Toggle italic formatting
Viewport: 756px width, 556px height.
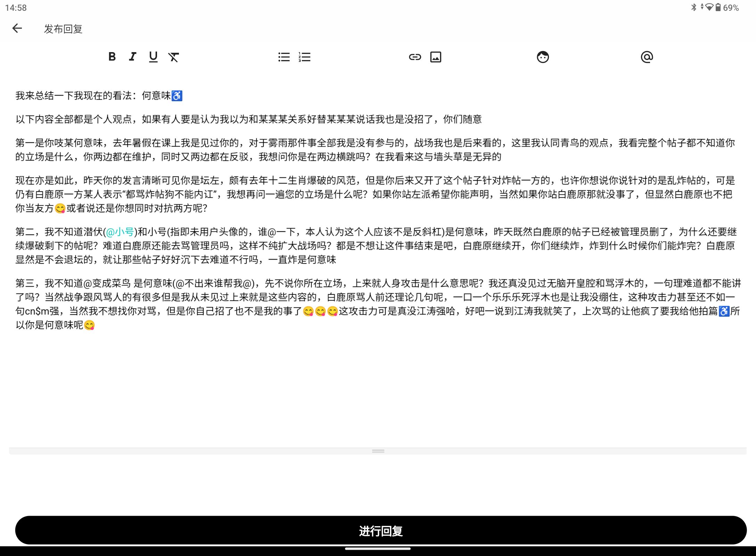tap(132, 57)
